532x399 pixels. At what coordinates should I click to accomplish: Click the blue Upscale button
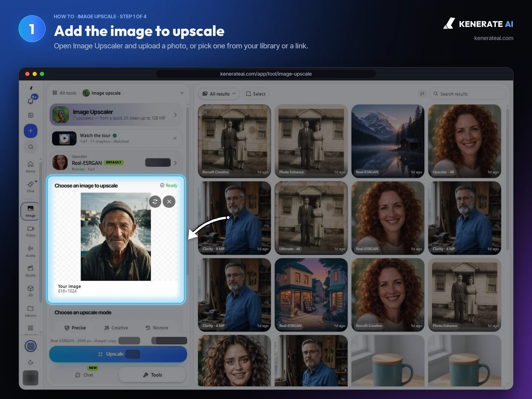[x=118, y=354]
